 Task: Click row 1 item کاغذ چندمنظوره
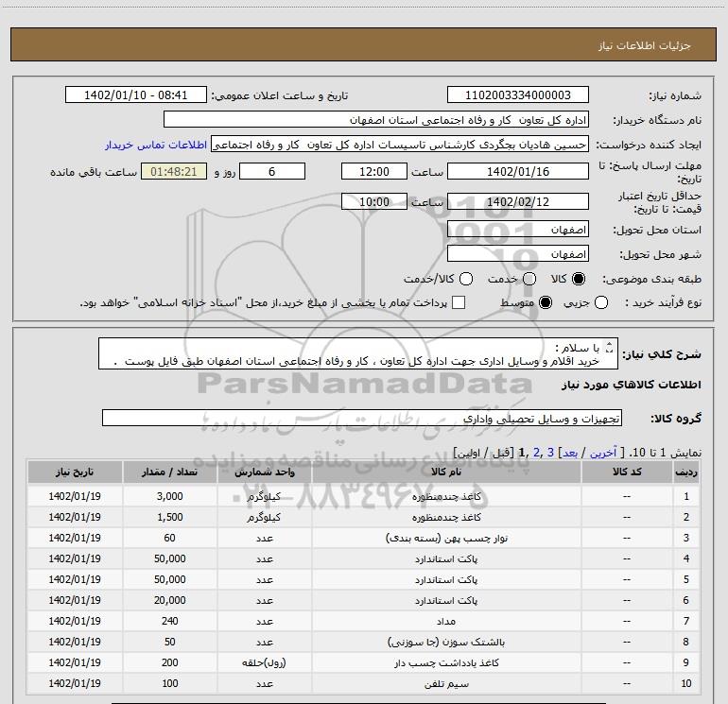pyautogui.click(x=446, y=496)
